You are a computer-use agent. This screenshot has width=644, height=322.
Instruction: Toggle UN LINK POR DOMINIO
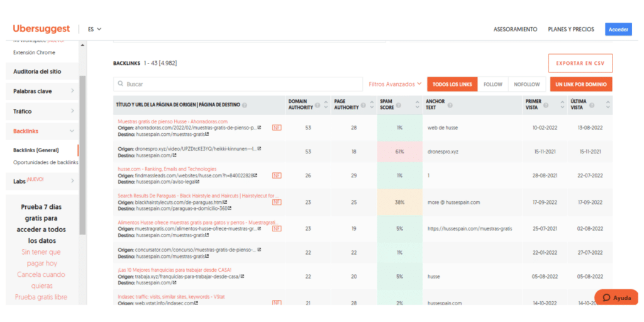[580, 84]
